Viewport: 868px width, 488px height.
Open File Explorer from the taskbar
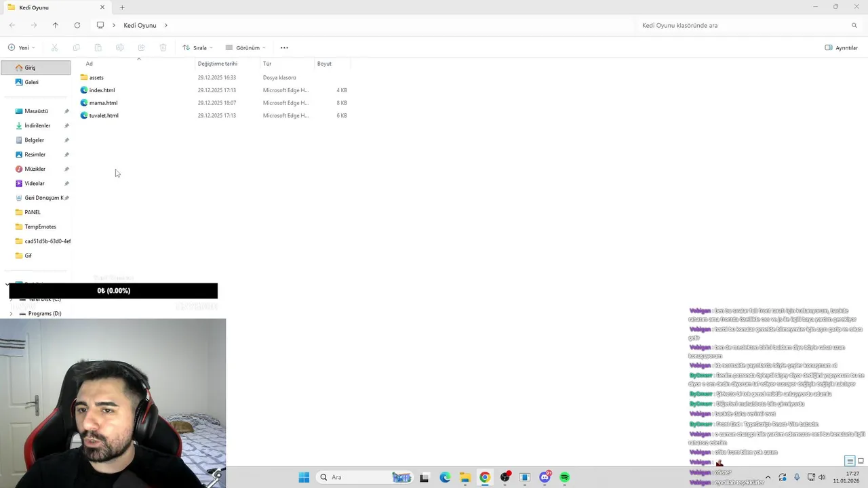465,477
